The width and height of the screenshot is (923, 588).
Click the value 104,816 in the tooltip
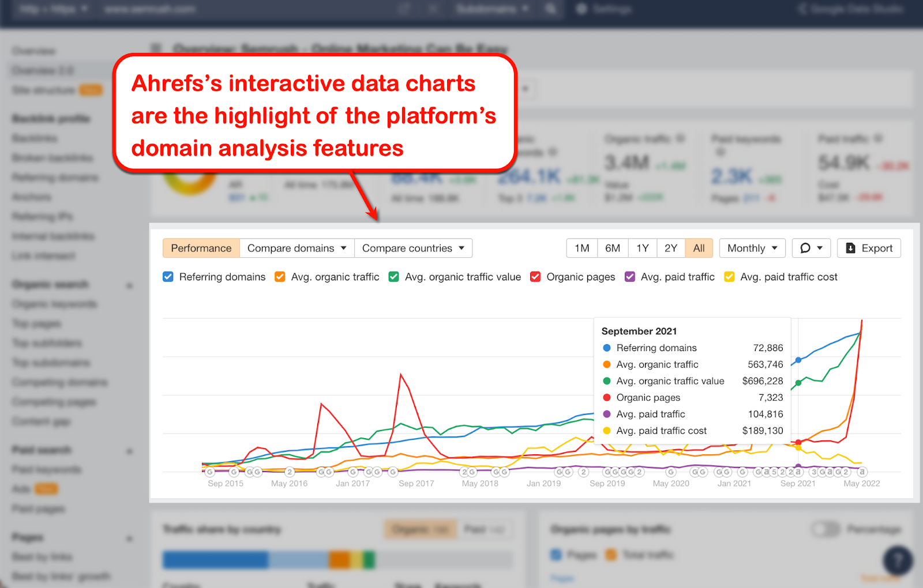(x=766, y=414)
